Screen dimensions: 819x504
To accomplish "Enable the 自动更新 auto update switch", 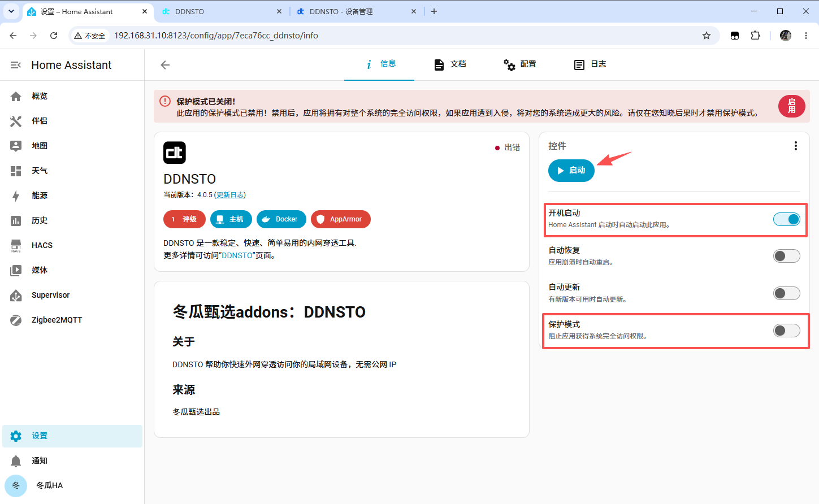I will [x=787, y=293].
